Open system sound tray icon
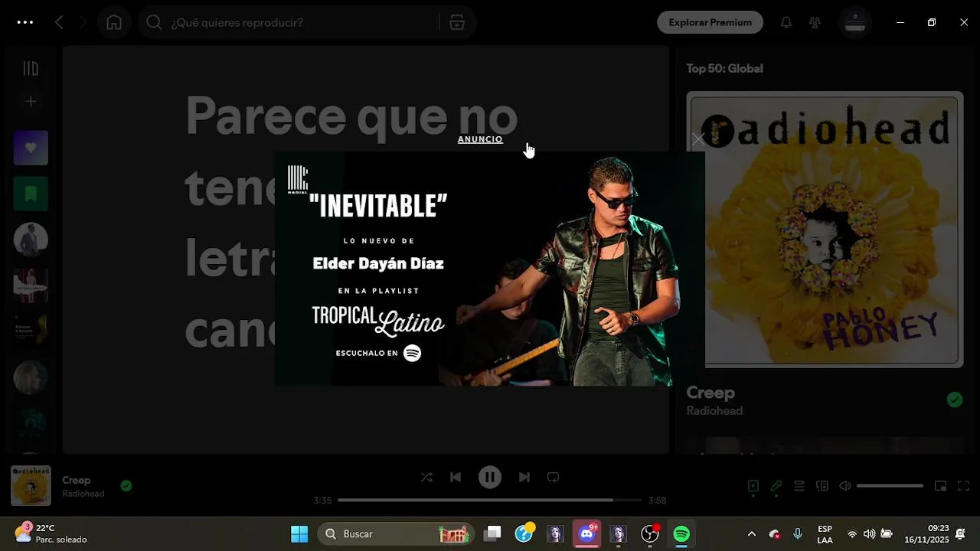 click(x=869, y=533)
